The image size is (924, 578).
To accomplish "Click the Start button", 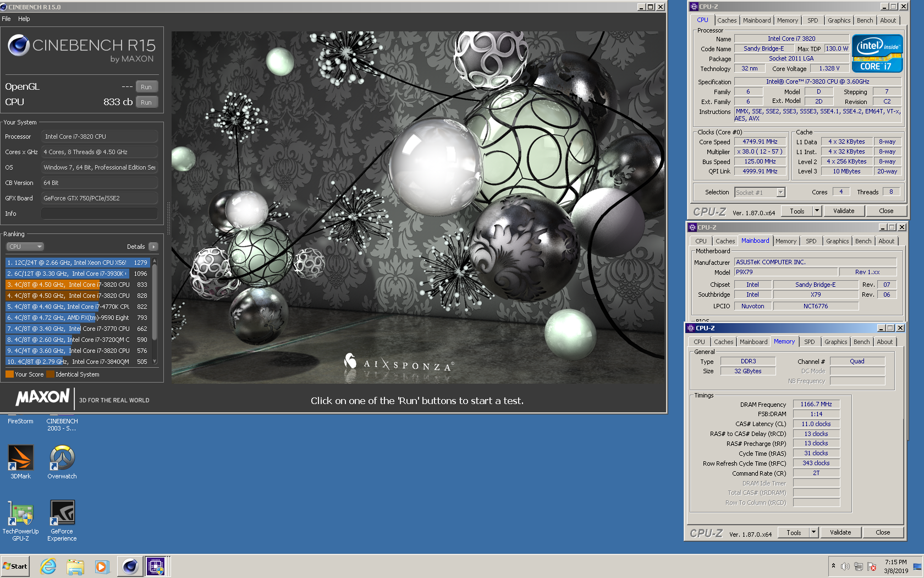I will point(15,566).
